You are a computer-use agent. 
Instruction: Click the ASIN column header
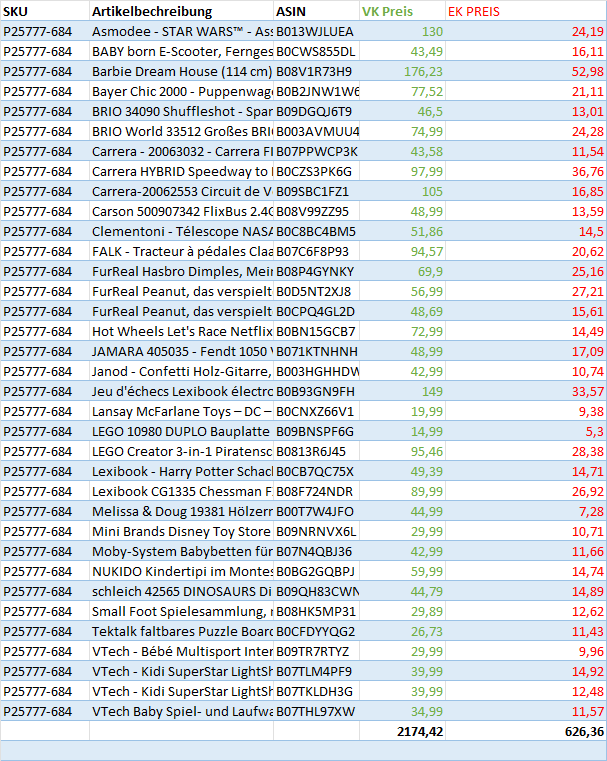[316, 12]
